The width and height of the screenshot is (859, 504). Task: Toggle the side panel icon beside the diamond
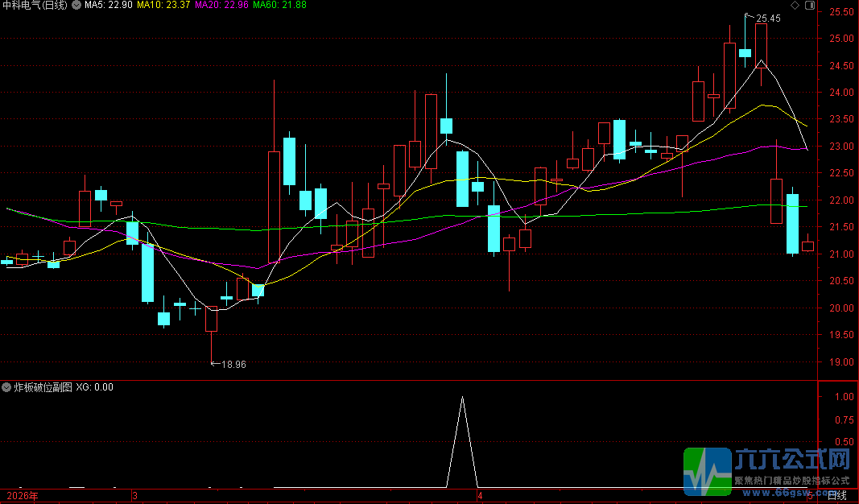tap(810, 6)
